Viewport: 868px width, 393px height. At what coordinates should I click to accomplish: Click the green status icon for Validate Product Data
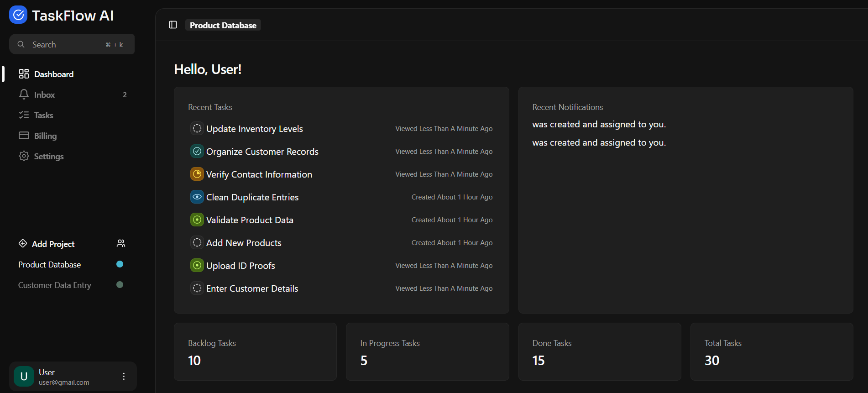pyautogui.click(x=197, y=220)
